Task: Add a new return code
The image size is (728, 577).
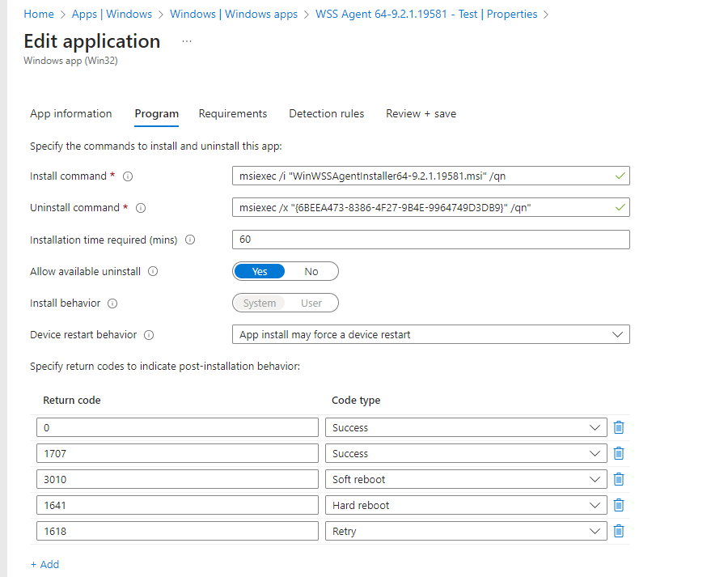Action: (x=44, y=564)
